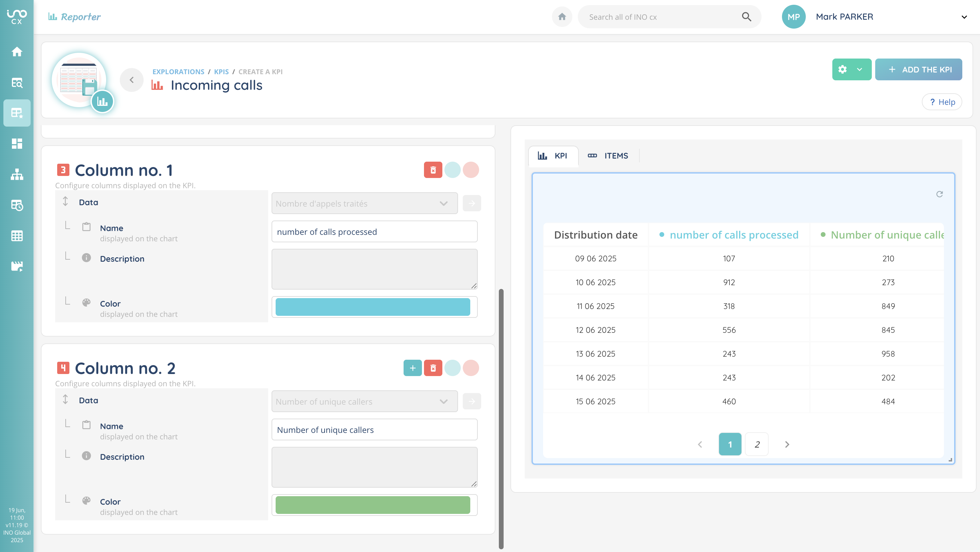Add a column after Column no. 2
Viewport: 980px width, 552px height.
pos(412,368)
